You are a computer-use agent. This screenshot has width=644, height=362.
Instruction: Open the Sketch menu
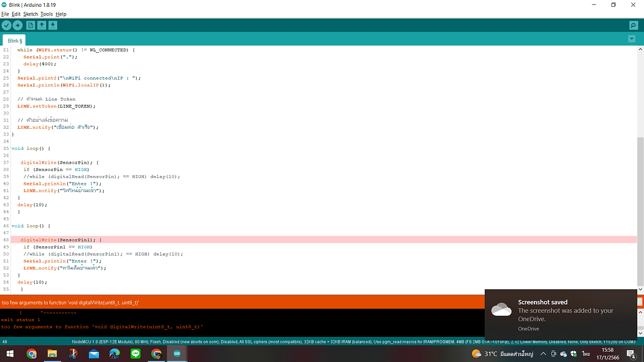pos(29,14)
